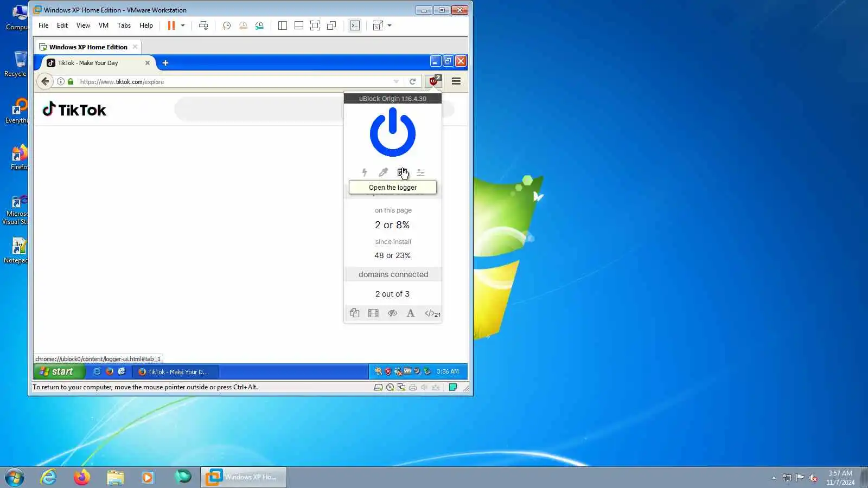This screenshot has width=868, height=488.
Task: Open VMware message log icon
Action: (453, 387)
